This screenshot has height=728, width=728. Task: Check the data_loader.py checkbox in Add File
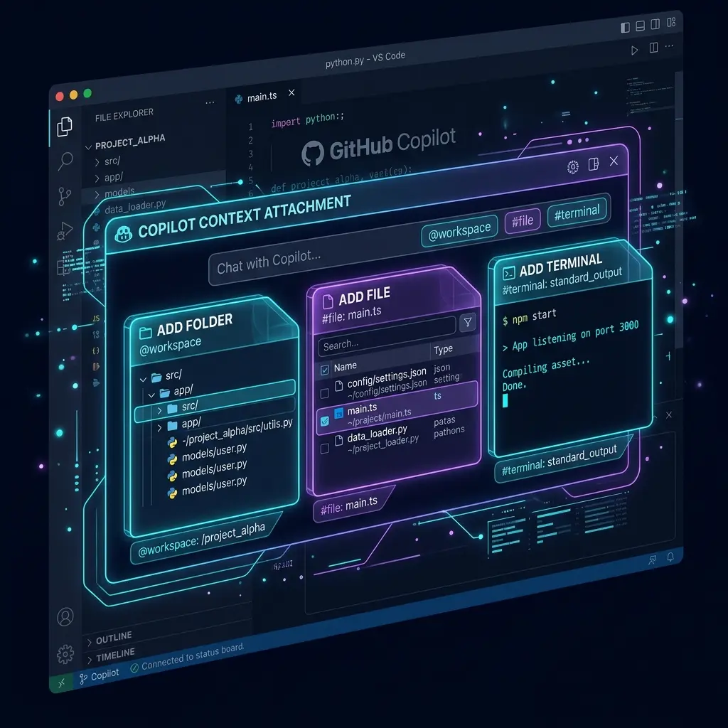tap(324, 448)
